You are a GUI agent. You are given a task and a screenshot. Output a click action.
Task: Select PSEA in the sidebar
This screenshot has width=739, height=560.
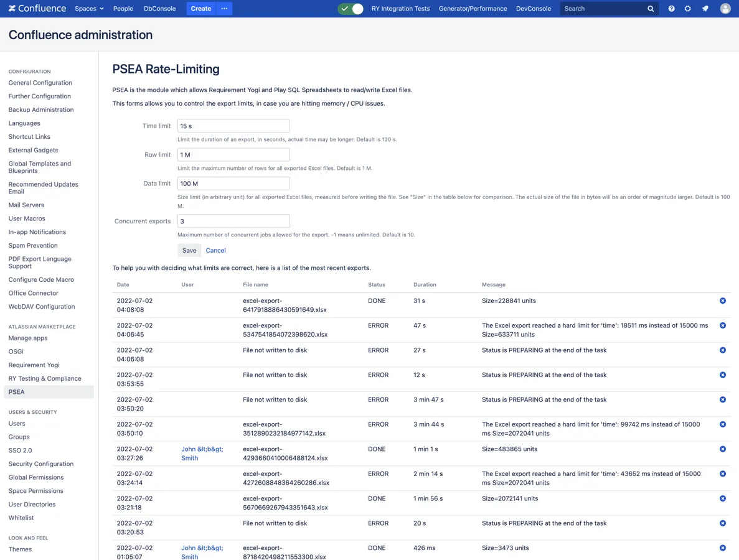tap(49, 392)
